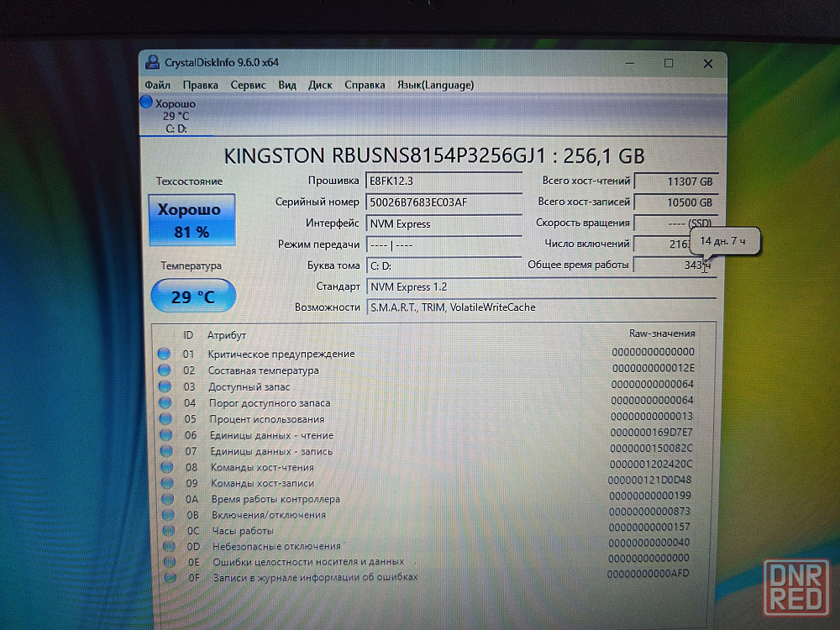Viewport: 840px width, 630px height.
Task: Open the Файл menu
Action: tap(158, 85)
